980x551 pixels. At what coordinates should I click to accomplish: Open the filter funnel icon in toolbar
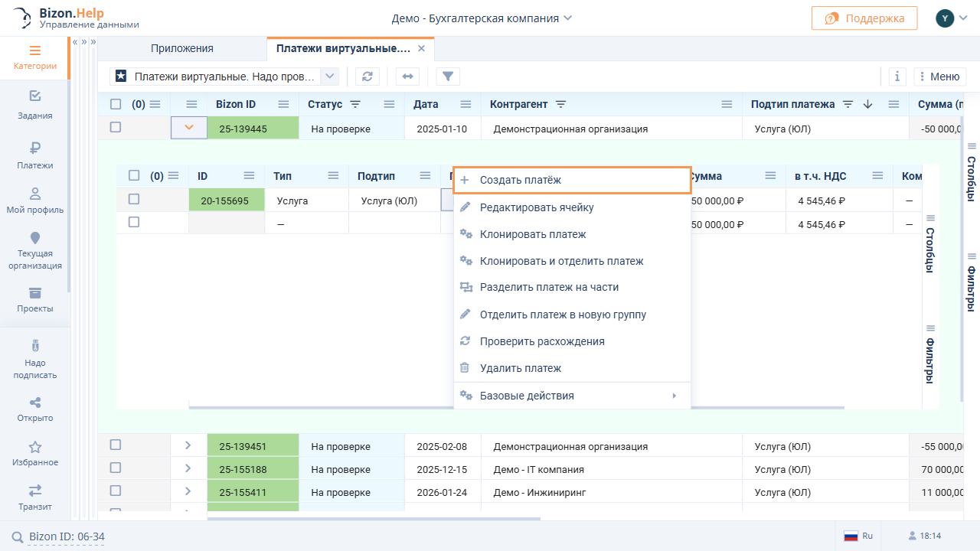448,77
